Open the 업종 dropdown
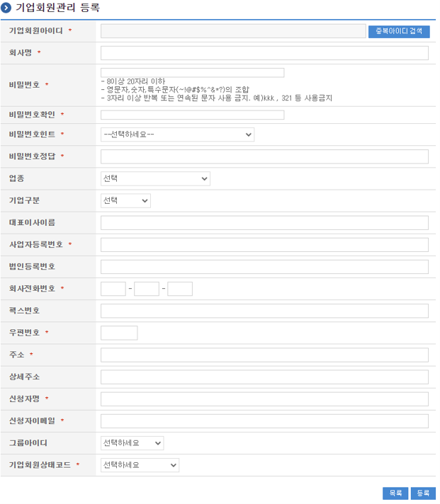440x504 pixels. click(155, 178)
